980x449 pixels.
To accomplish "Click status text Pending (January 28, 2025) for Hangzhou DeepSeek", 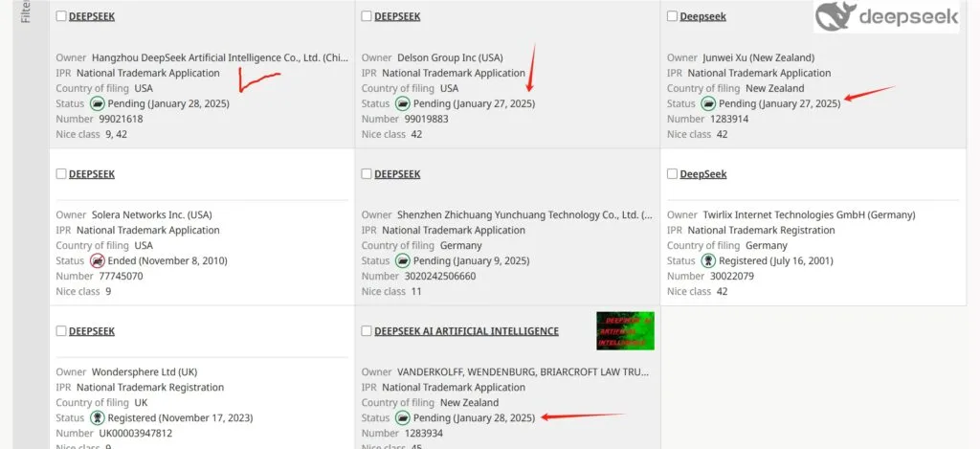I will 168,103.
